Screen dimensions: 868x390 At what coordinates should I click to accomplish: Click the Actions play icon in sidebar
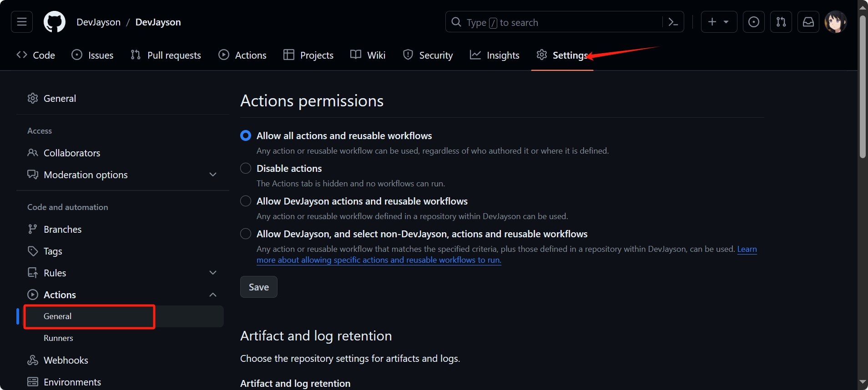coord(33,295)
